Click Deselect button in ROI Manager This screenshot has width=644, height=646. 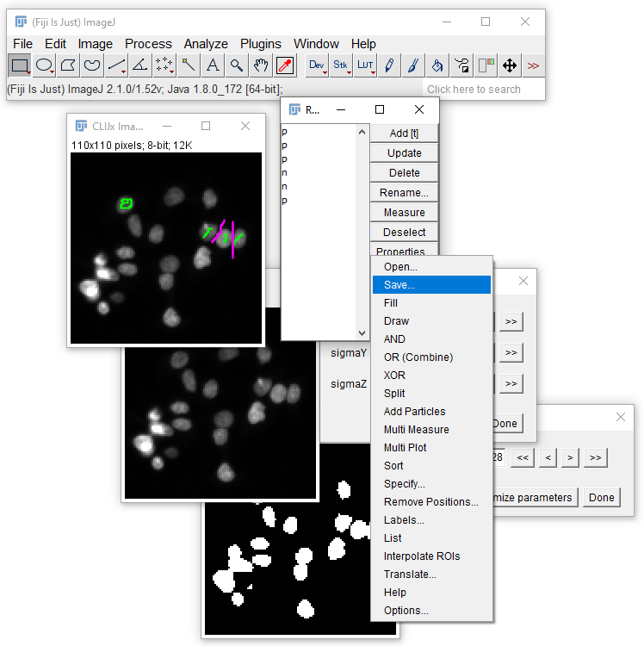pos(404,232)
